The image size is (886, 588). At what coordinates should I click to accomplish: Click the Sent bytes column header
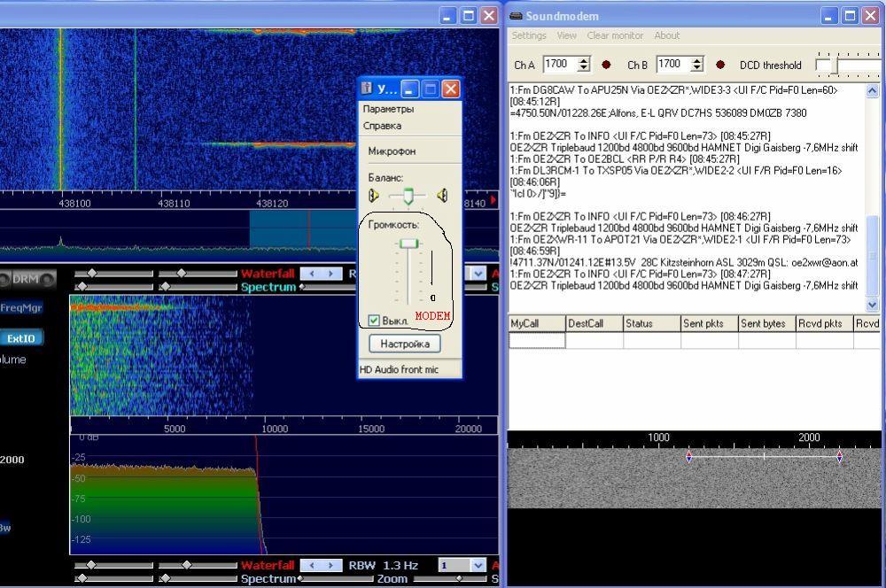pos(767,323)
